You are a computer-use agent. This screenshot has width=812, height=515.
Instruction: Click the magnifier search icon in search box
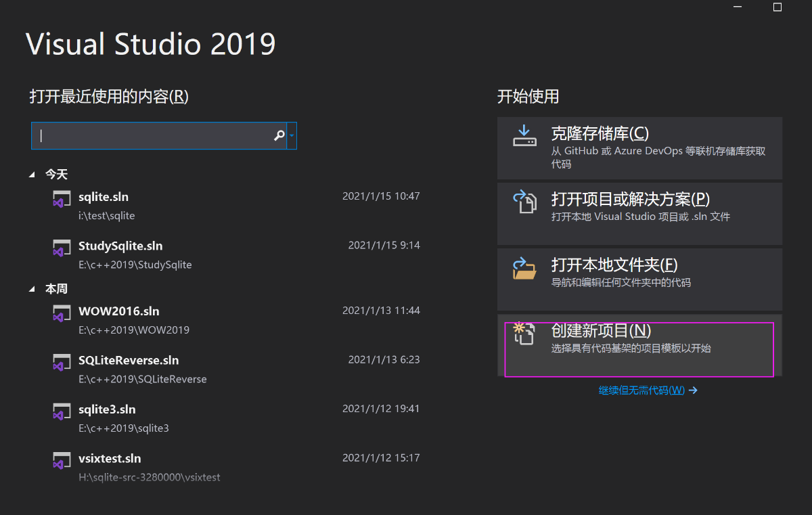coord(279,135)
